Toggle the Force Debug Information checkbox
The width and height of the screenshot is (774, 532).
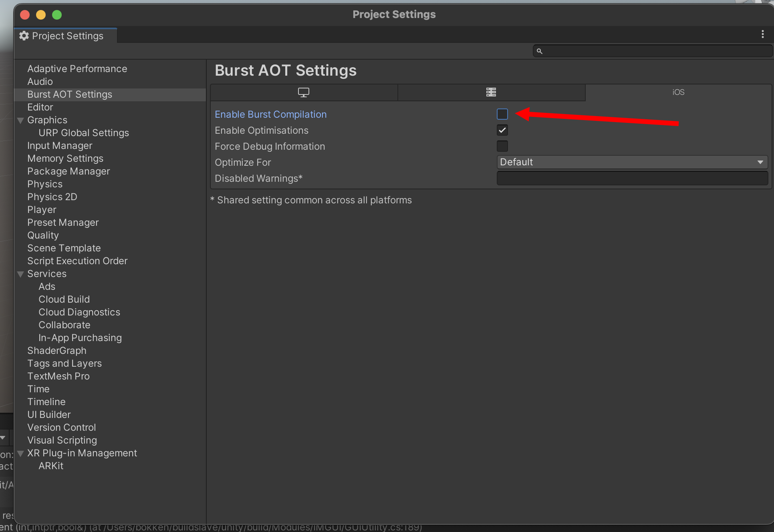click(502, 147)
